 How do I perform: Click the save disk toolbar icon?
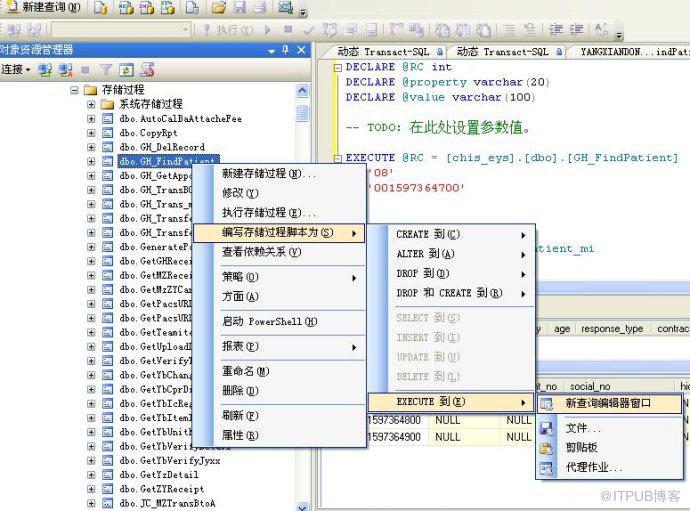[x=239, y=7]
